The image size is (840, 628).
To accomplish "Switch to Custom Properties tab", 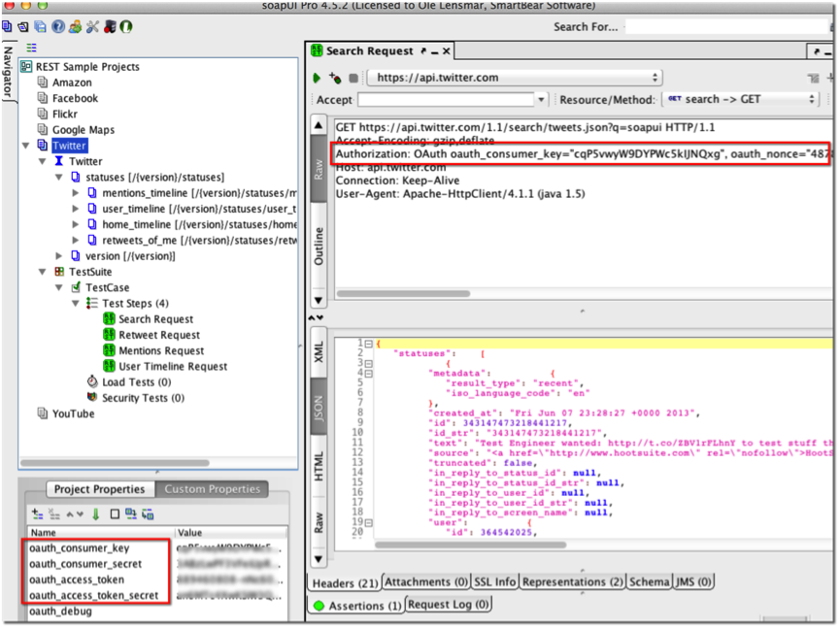I will (212, 489).
